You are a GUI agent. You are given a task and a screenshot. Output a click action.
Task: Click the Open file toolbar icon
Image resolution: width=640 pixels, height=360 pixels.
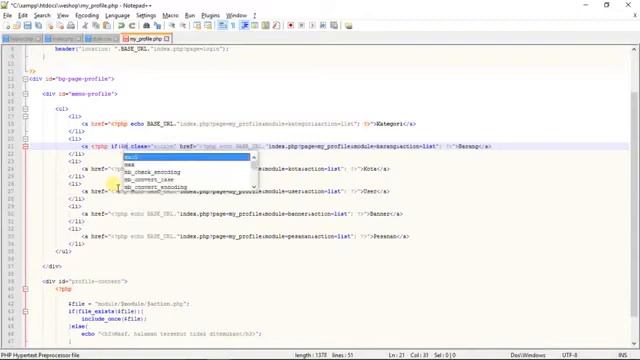17,26
